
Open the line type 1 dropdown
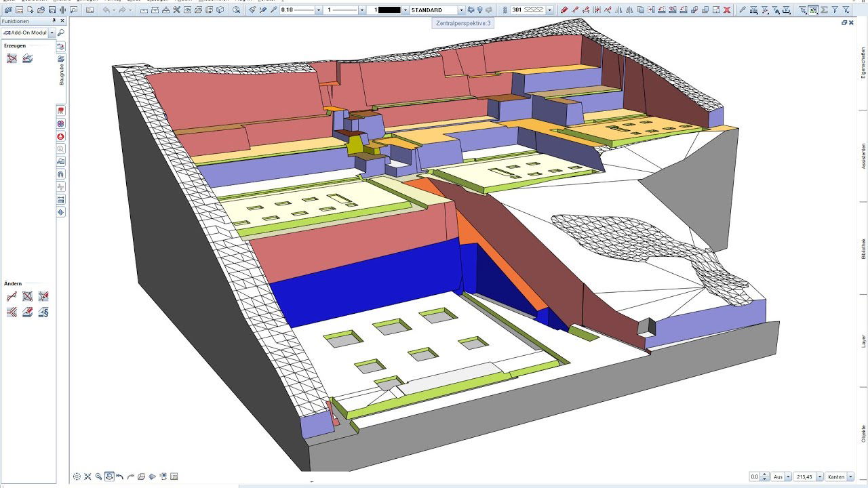pyautogui.click(x=361, y=10)
